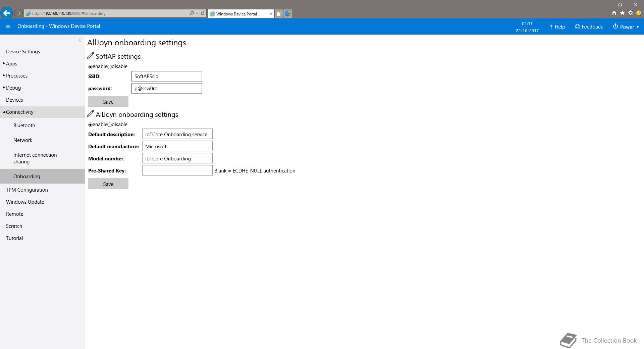644x349 pixels.
Task: Open the Network page
Action: [23, 140]
